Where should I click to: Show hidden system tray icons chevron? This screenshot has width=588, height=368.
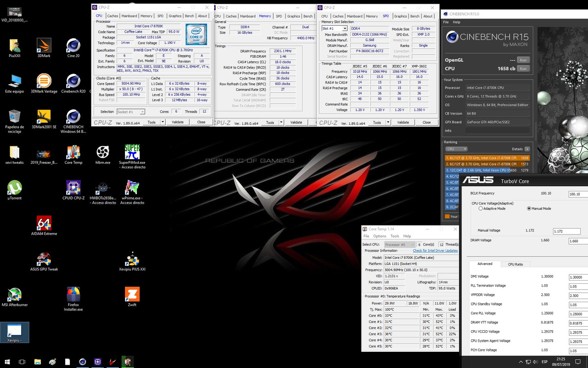520,362
